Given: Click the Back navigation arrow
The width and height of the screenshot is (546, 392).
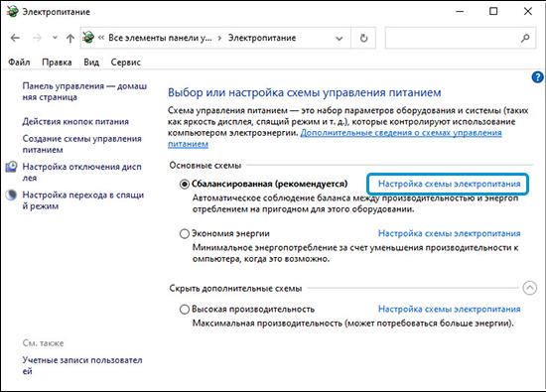Looking at the screenshot, I should click(x=15, y=38).
